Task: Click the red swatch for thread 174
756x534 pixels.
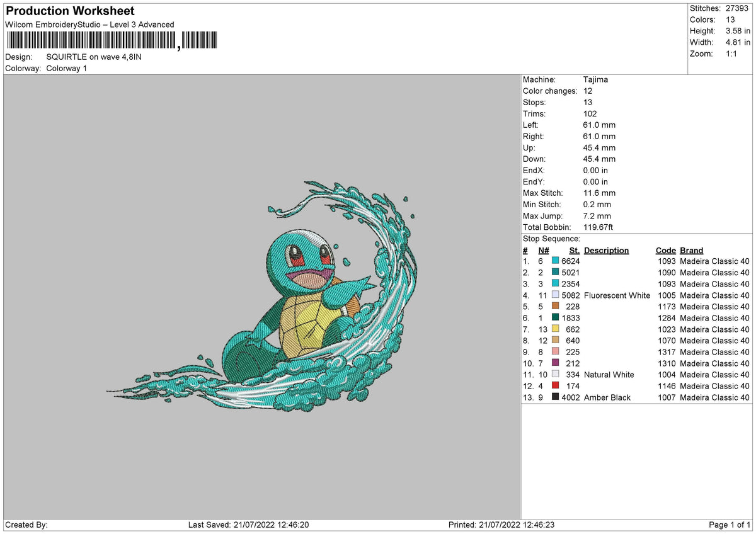Action: coord(555,386)
